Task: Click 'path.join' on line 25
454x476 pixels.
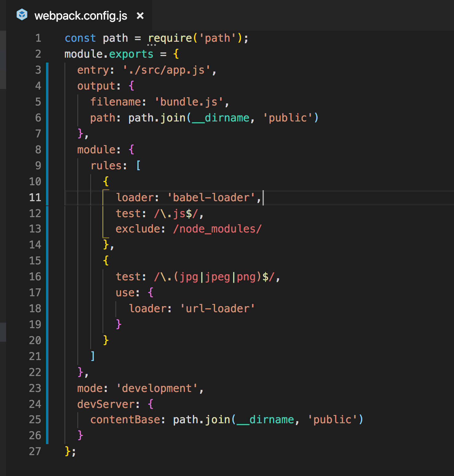Action: point(202,420)
